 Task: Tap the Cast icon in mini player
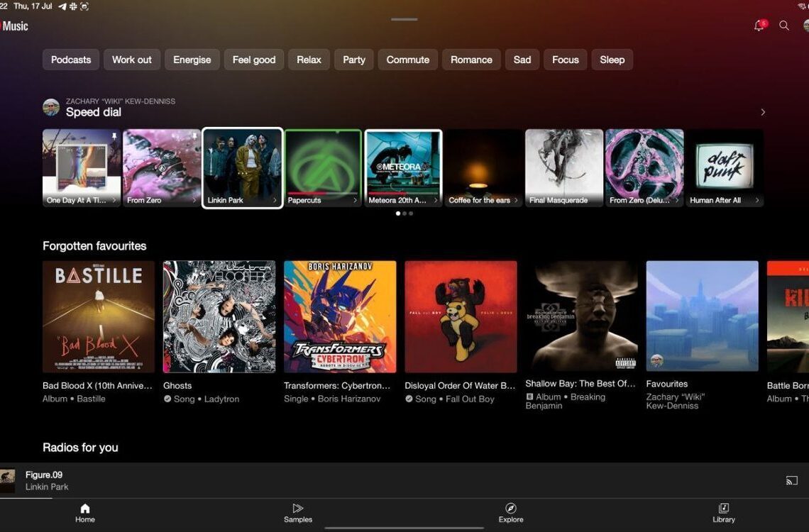(791, 480)
